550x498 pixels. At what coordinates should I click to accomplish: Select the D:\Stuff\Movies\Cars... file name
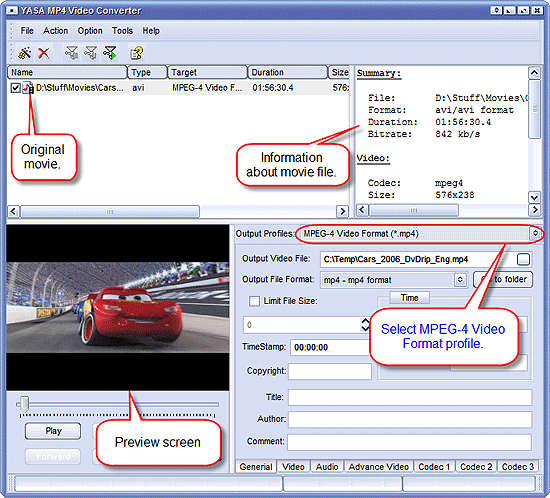(80, 88)
